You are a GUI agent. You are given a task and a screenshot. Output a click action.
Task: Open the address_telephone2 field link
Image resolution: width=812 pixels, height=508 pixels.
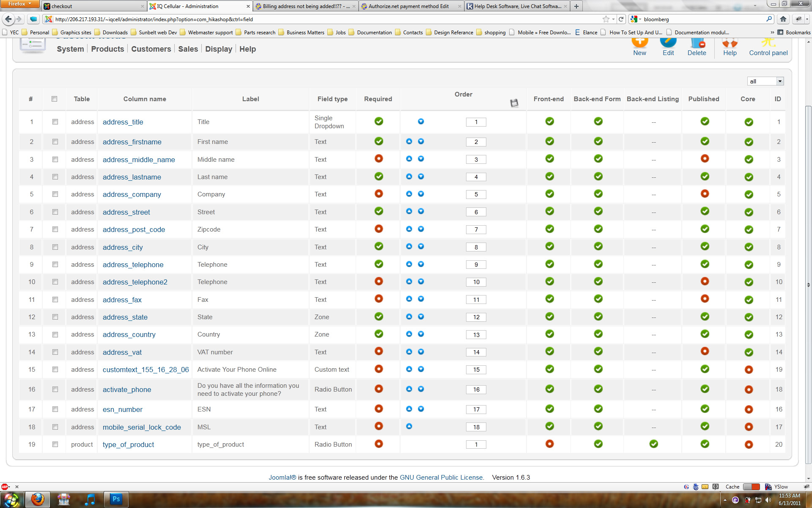point(135,282)
